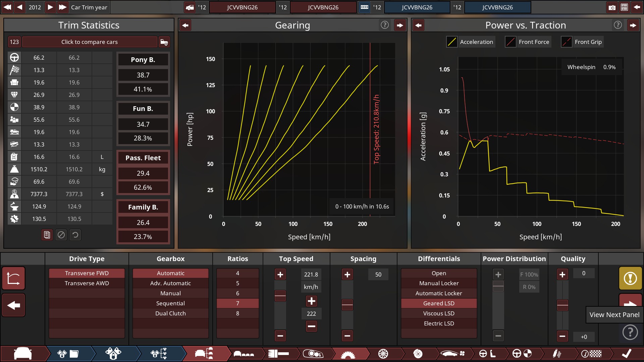Toggle the Acceleration legend line
This screenshot has height=362, width=644.
pos(452,42)
